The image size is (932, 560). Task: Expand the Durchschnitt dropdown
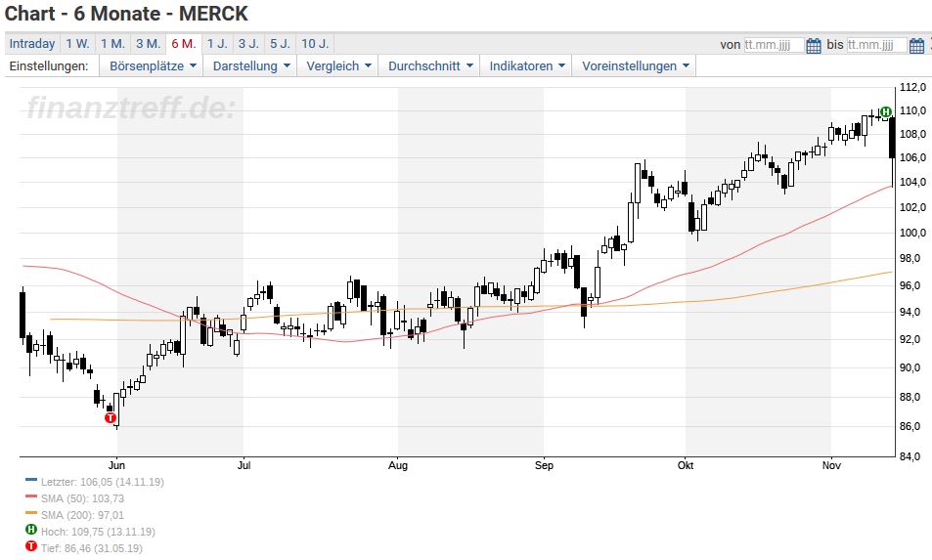(430, 65)
